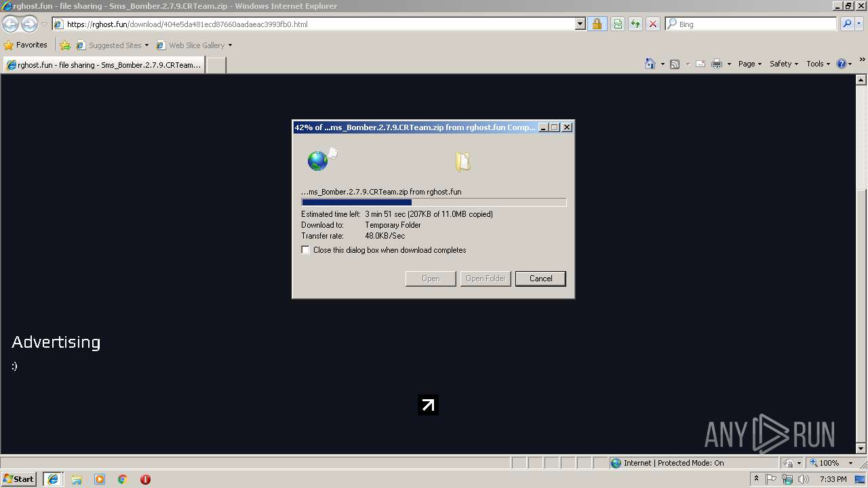This screenshot has width=868, height=488.
Task: Expand Web Slice Gallery dropdown arrow
Action: [230, 45]
